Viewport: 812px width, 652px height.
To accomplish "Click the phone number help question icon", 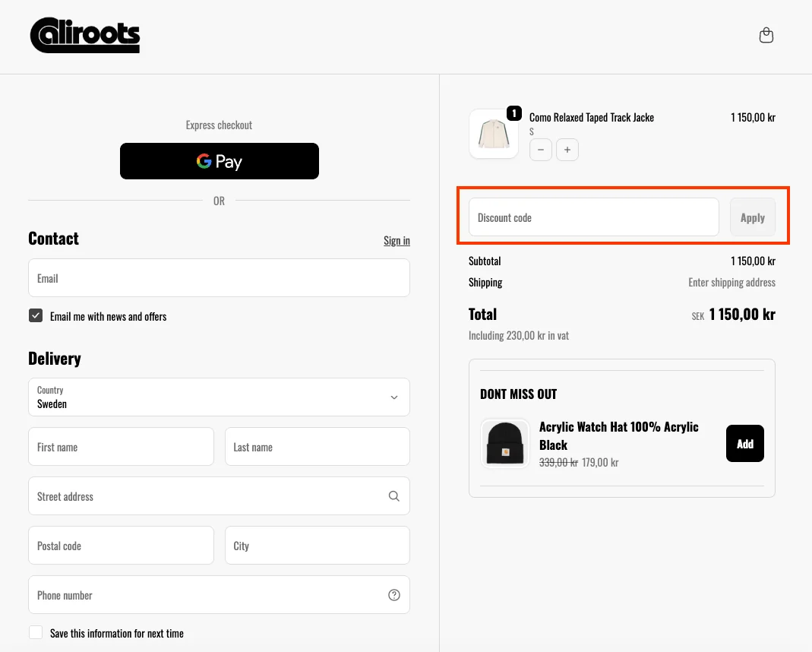I will coord(393,595).
